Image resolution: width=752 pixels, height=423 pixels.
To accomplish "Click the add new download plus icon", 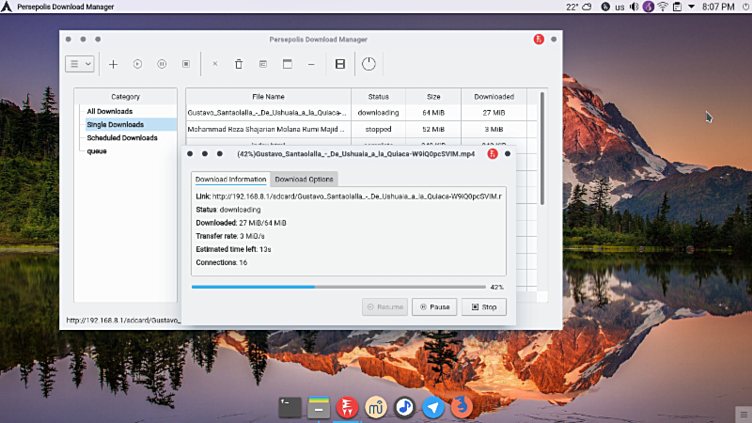I will click(x=113, y=64).
